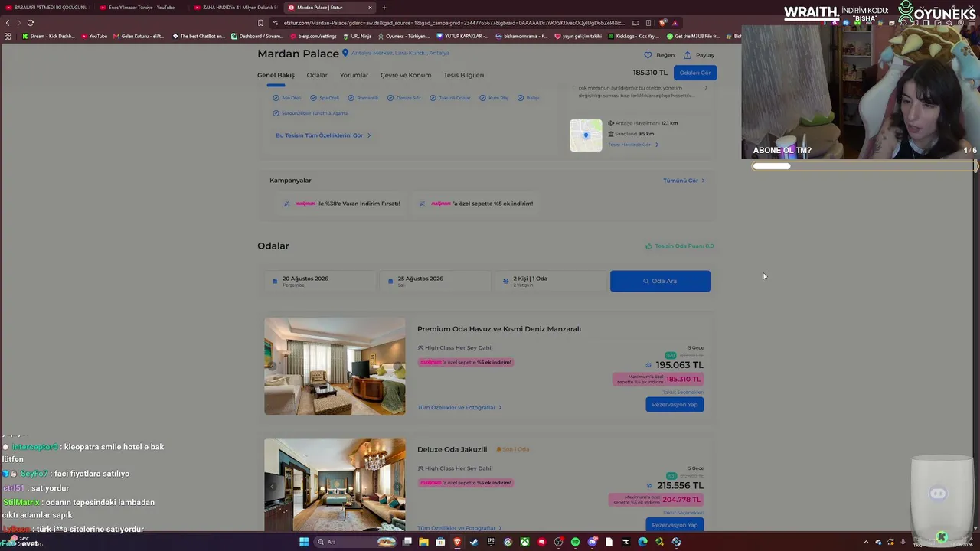Image resolution: width=980 pixels, height=551 pixels.
Task: Select check-out date 25 Ağustos 2026
Action: [435, 281]
